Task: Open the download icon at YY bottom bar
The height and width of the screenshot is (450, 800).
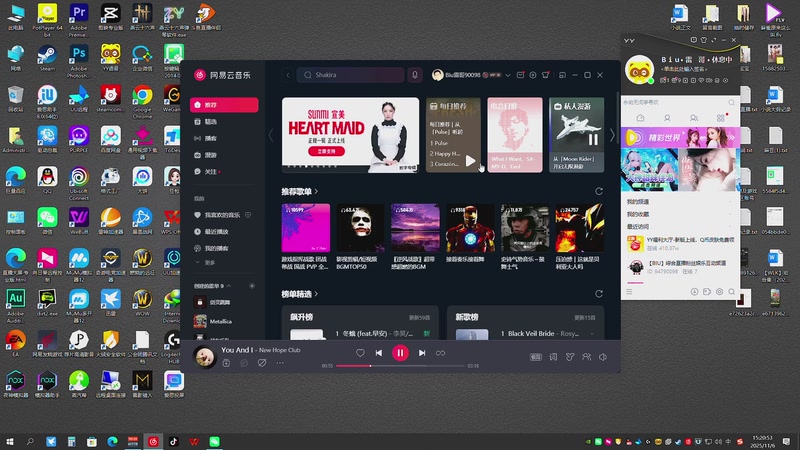Action: (x=694, y=292)
